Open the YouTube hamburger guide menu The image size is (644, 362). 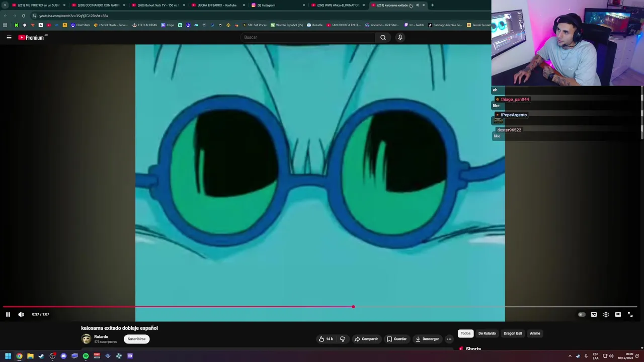click(9, 37)
